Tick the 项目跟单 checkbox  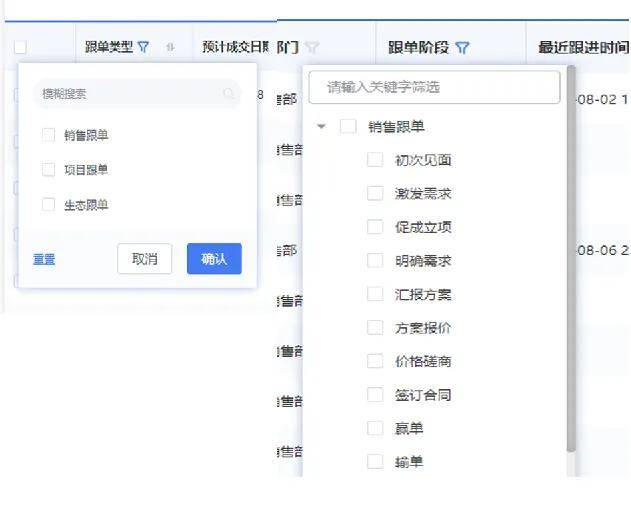coord(48,170)
